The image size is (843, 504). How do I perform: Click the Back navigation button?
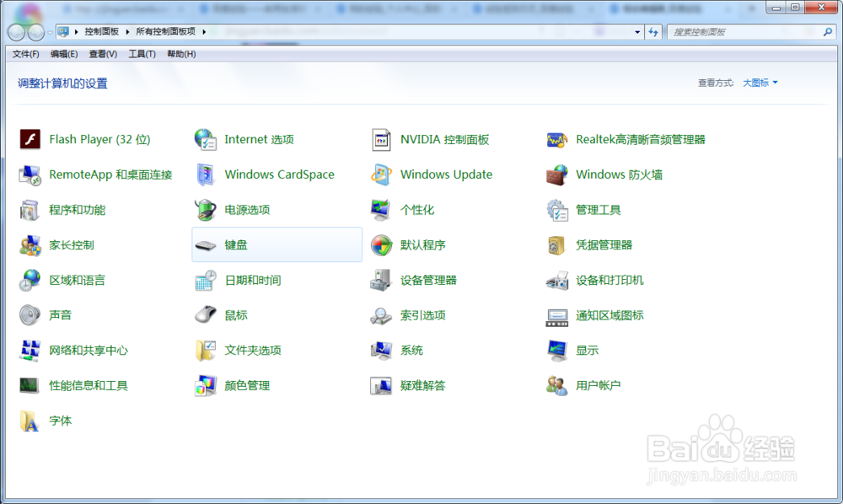(17, 32)
